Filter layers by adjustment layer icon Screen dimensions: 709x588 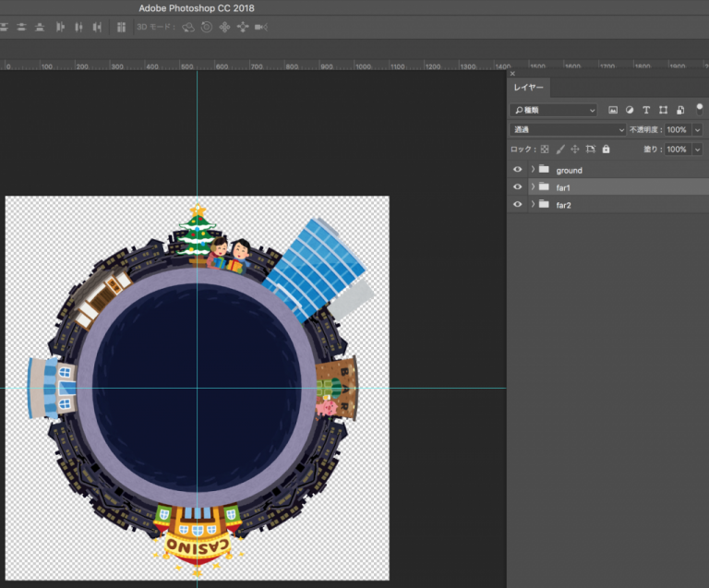tap(629, 110)
